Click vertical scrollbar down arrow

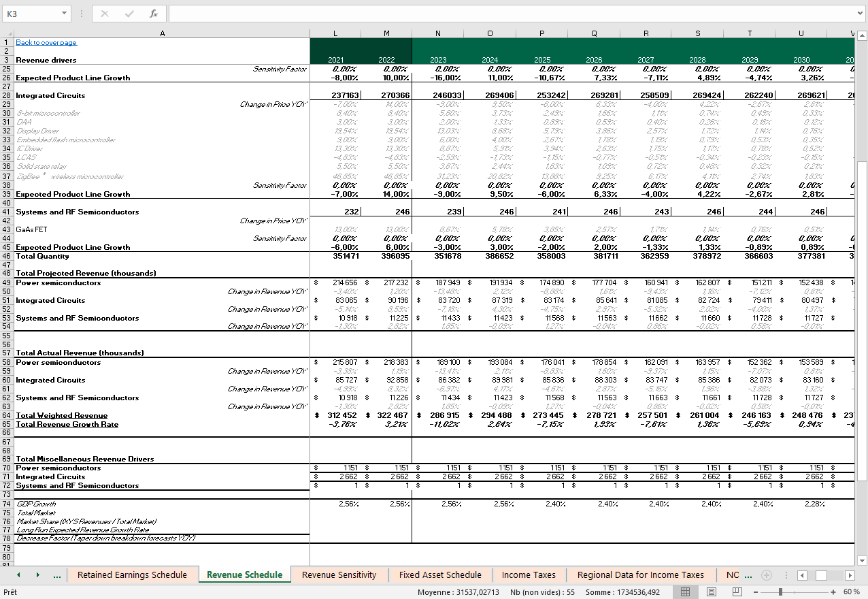click(862, 560)
